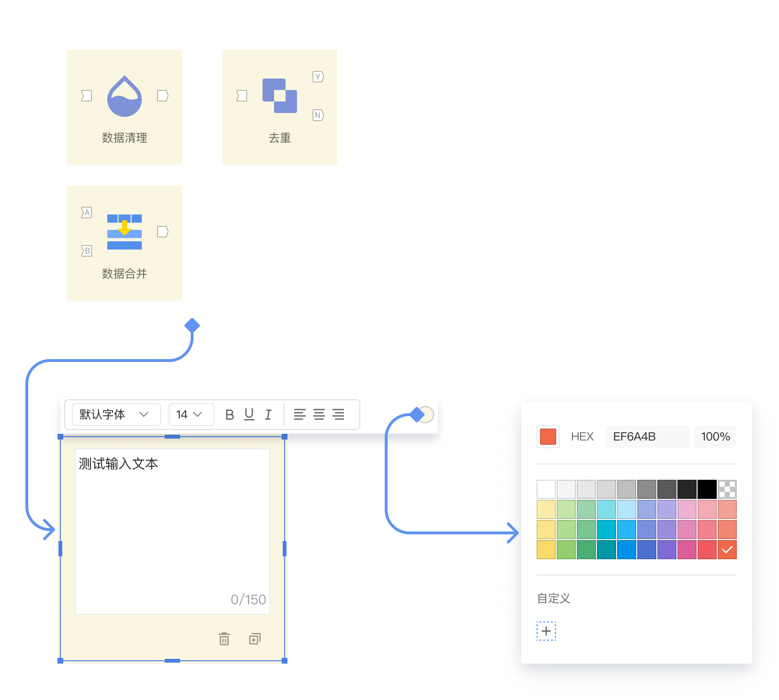The image size is (779, 700).
Task: Expand the font size 14 dropdown
Action: (191, 415)
